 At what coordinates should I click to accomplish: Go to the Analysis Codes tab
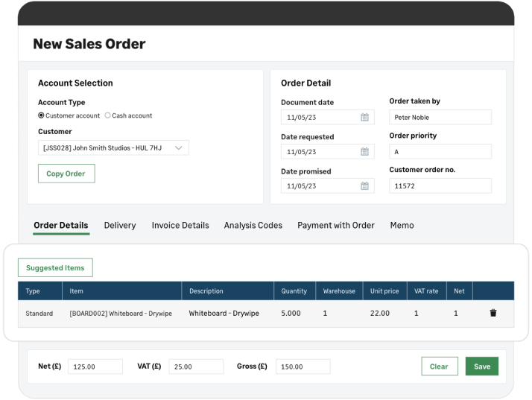click(253, 225)
